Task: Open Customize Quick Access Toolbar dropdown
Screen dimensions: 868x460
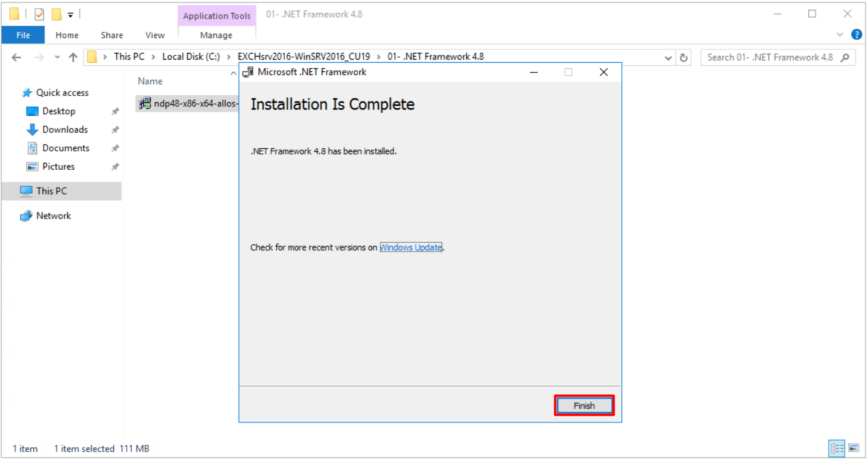Action: coord(71,14)
